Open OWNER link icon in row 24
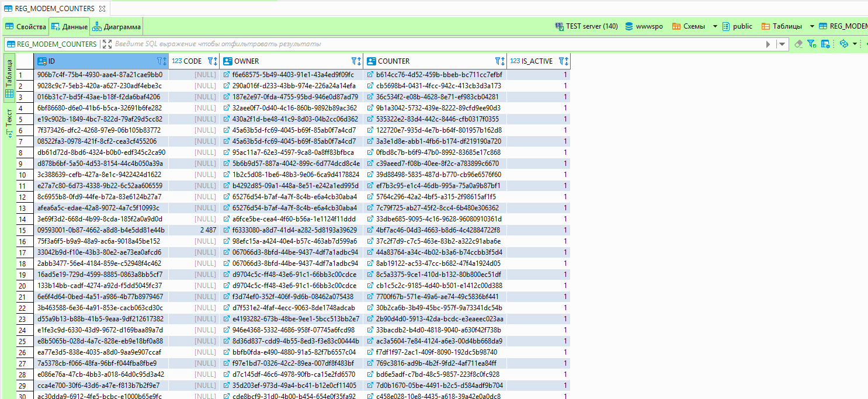The image size is (868, 399). [227, 330]
